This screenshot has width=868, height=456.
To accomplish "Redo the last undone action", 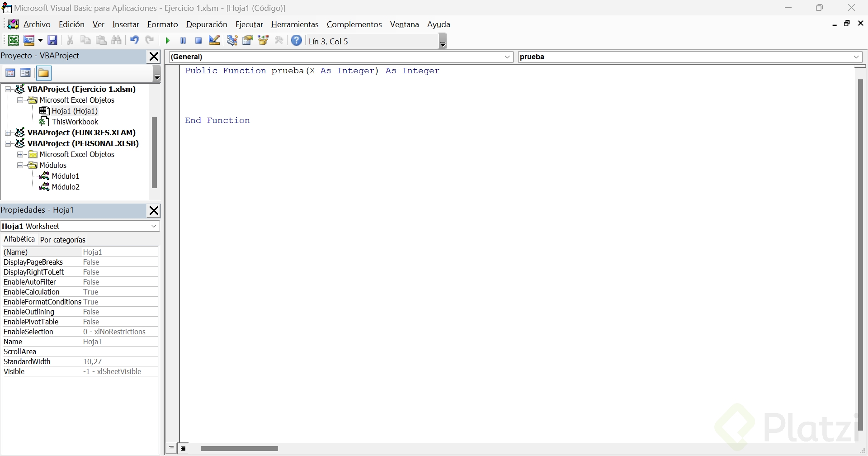I will click(150, 41).
